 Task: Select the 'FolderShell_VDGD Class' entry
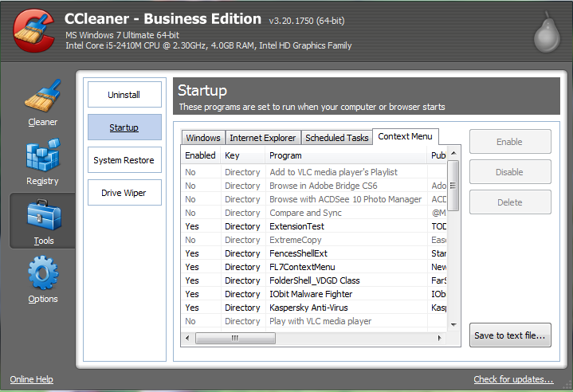pos(314,280)
